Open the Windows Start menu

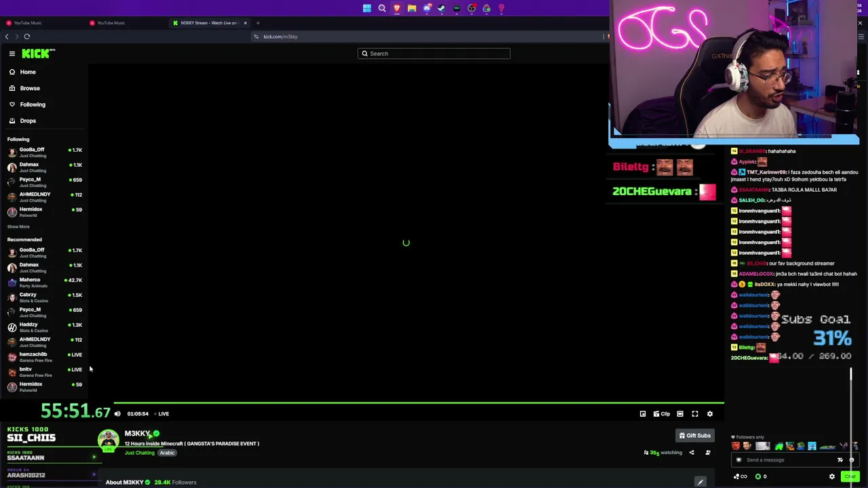tap(367, 8)
